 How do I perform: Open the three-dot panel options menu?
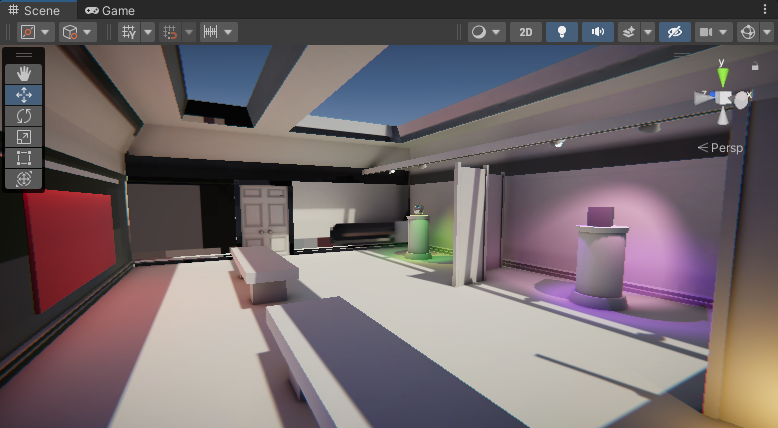click(766, 10)
